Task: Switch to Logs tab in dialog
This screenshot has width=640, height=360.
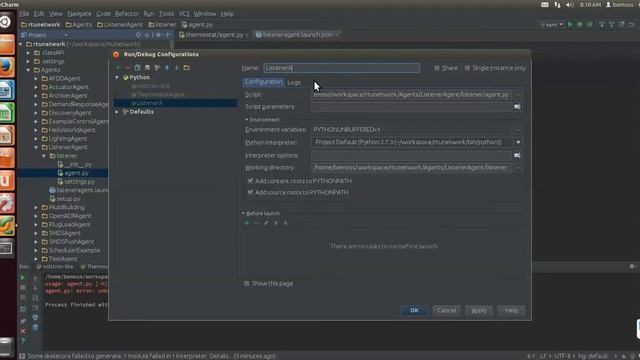Action: pyautogui.click(x=293, y=82)
